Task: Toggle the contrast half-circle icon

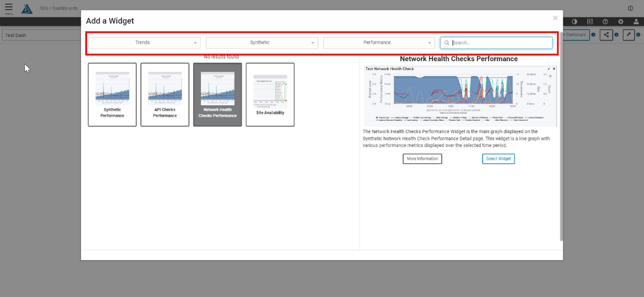Action: click(574, 21)
